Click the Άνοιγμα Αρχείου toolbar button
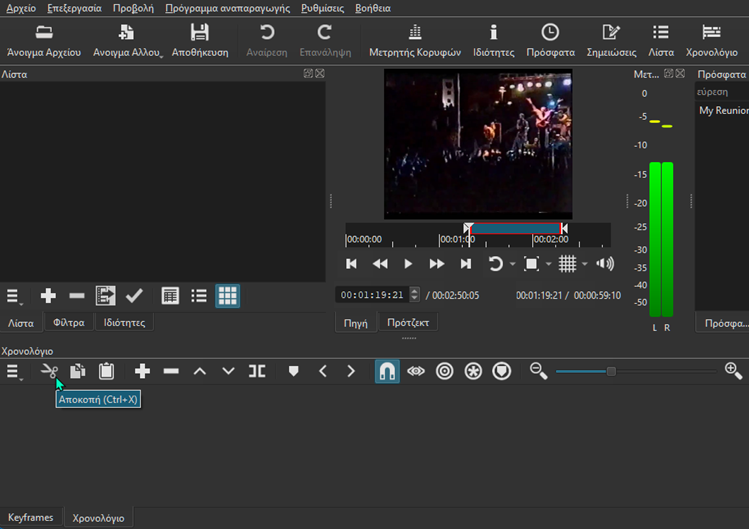 coord(44,42)
